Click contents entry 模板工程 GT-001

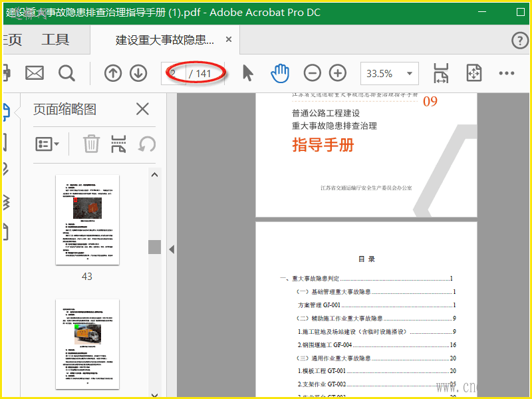(x=376, y=371)
